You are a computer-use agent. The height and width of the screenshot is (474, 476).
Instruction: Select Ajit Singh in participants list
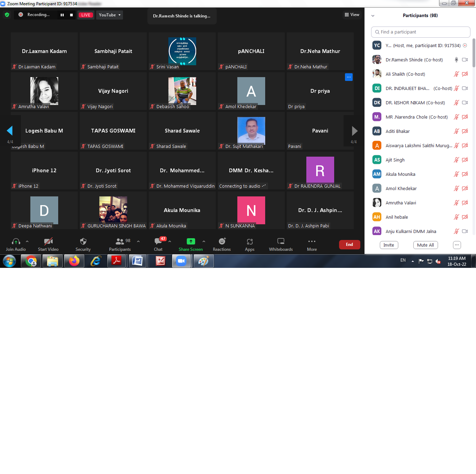(x=421, y=160)
